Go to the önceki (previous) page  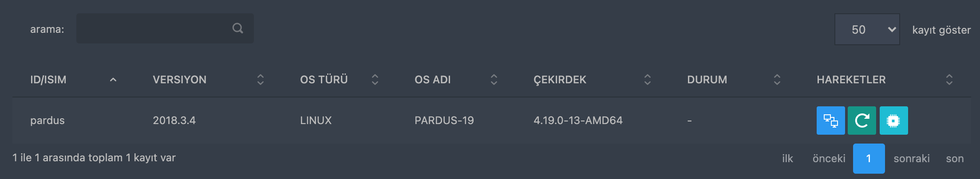pyautogui.click(x=829, y=159)
